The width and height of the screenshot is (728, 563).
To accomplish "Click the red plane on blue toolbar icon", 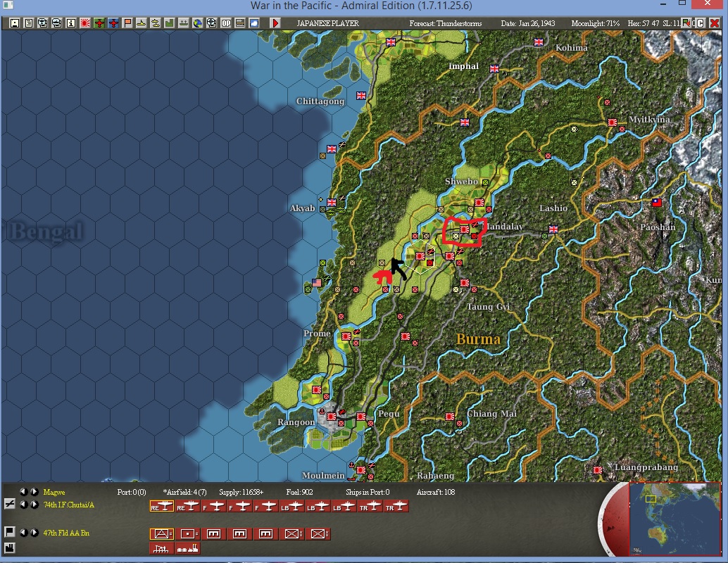I will [113, 23].
